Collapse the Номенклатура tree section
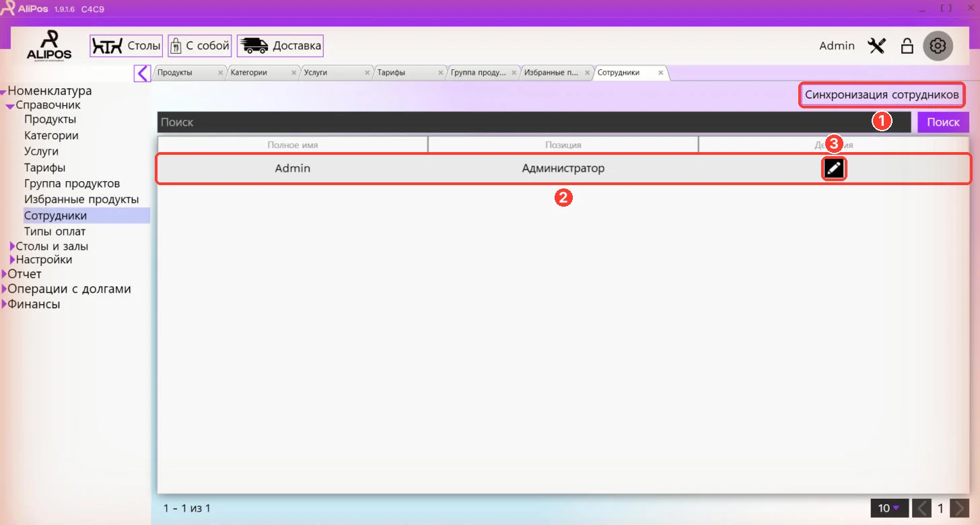 (4, 92)
